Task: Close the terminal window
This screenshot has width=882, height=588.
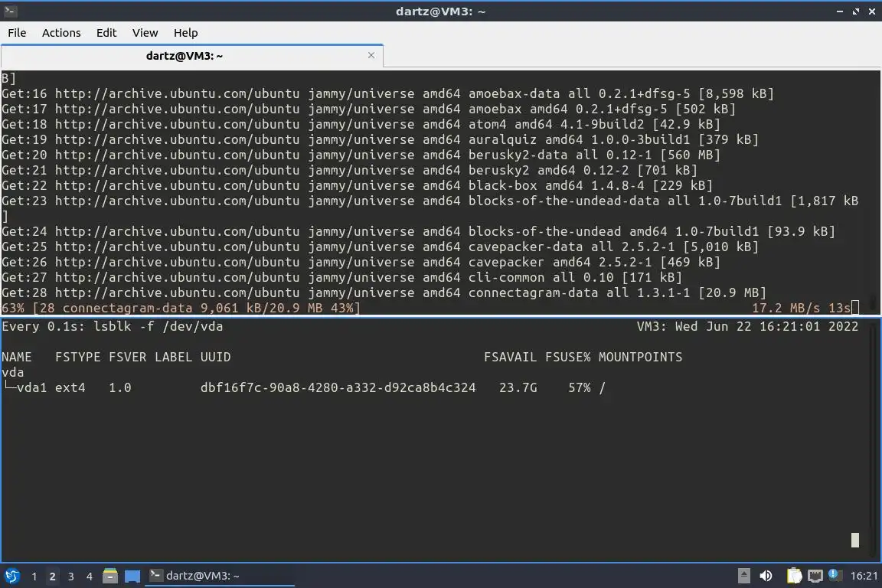Action: (872, 11)
